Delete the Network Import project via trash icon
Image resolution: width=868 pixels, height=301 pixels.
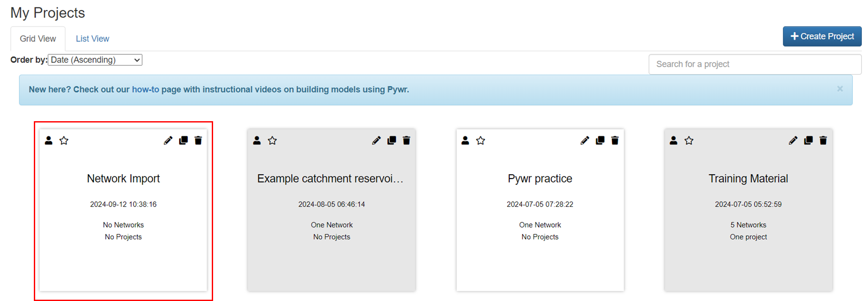[x=198, y=140]
